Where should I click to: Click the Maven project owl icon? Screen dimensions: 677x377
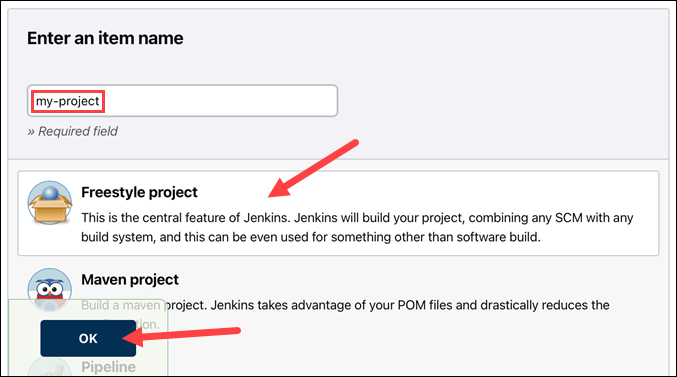coord(50,288)
